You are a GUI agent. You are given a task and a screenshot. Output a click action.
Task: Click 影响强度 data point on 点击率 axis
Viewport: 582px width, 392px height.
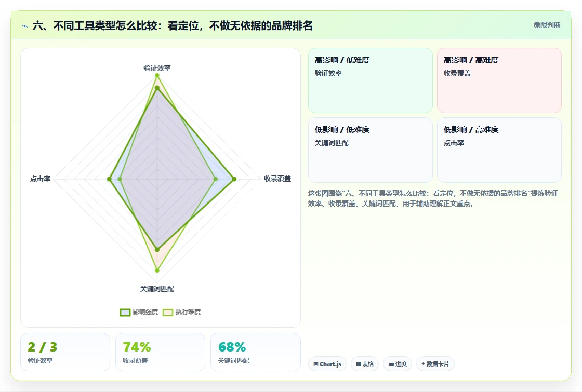point(109,179)
